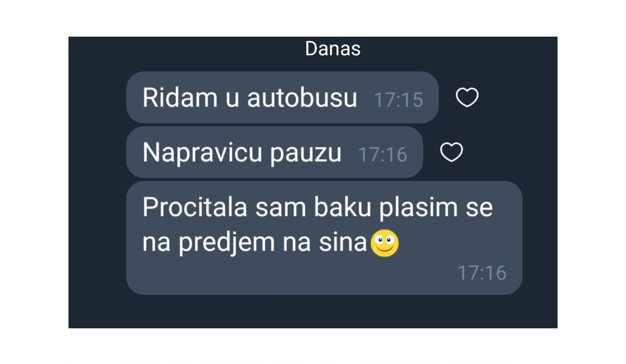Click the 17:16 timestamp in "Napravicu pauzu" bubble

382,154
